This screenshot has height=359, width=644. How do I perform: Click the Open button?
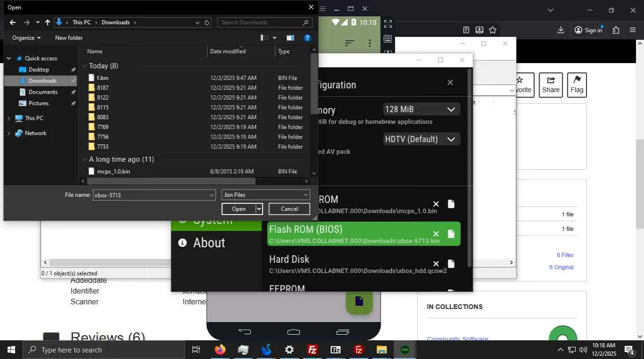[x=239, y=209]
